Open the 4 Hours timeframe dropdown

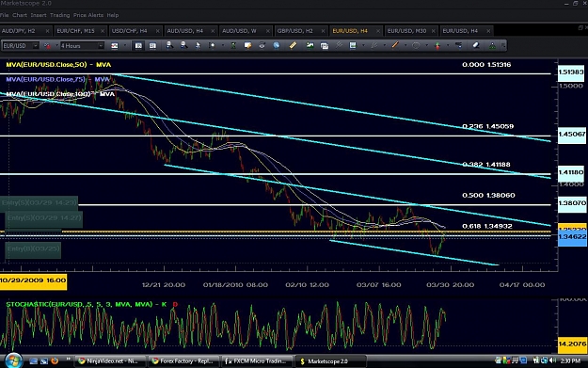click(101, 46)
